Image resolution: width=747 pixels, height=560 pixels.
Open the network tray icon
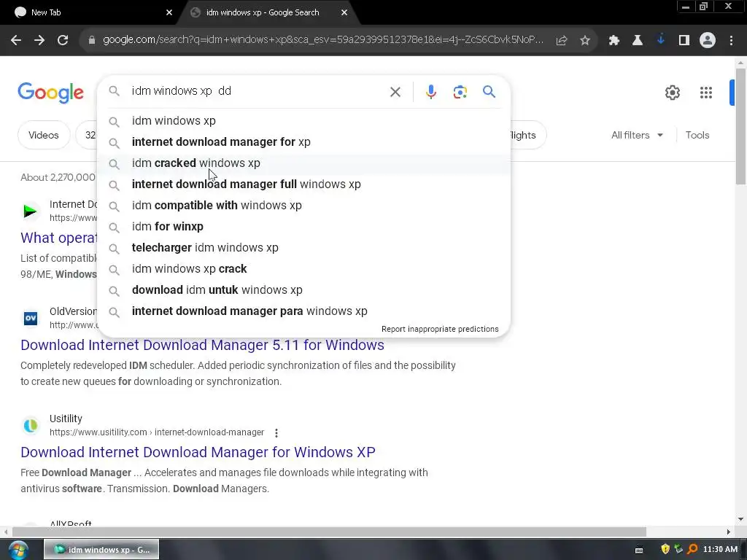[678, 549]
